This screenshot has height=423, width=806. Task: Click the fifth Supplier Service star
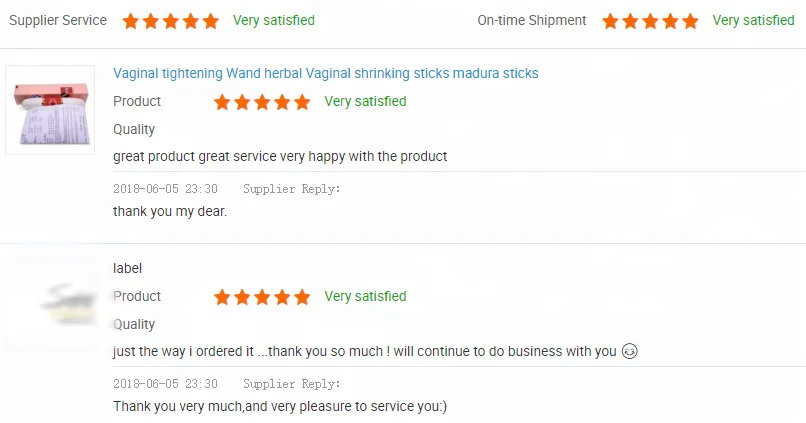click(211, 21)
